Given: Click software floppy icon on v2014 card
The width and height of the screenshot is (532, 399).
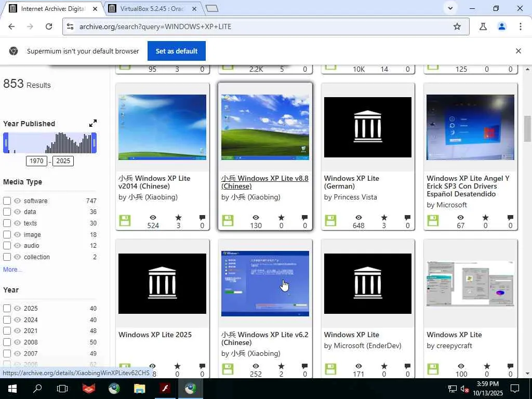Looking at the screenshot, I should tap(125, 220).
